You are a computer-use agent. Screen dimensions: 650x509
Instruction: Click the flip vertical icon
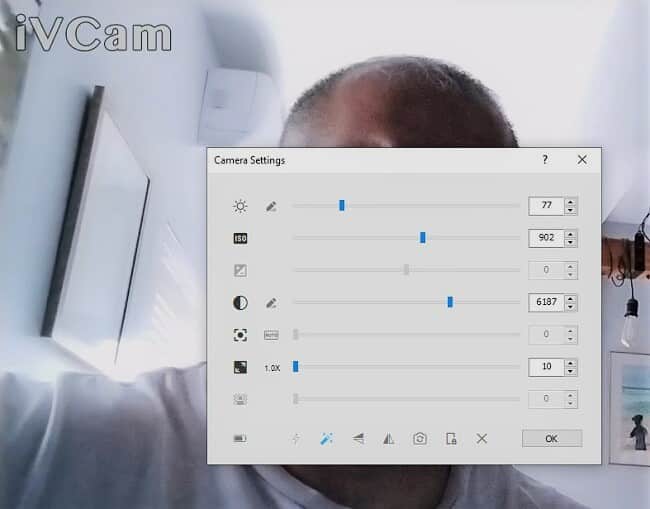(358, 439)
